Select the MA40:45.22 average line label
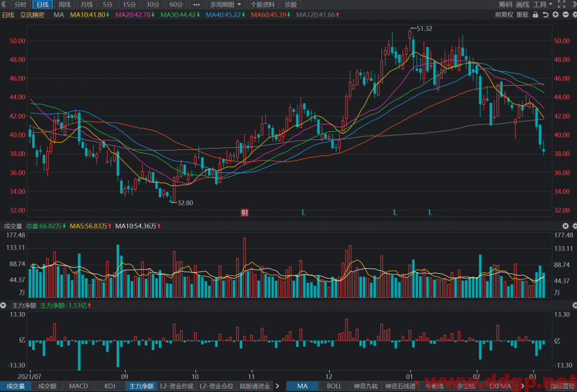The image size is (577, 392). tap(225, 15)
